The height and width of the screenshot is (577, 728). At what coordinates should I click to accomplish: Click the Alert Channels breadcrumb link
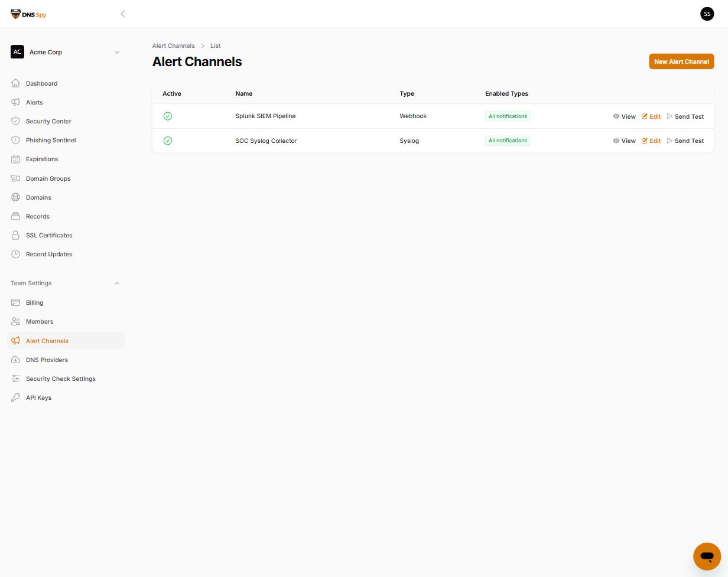pos(173,45)
